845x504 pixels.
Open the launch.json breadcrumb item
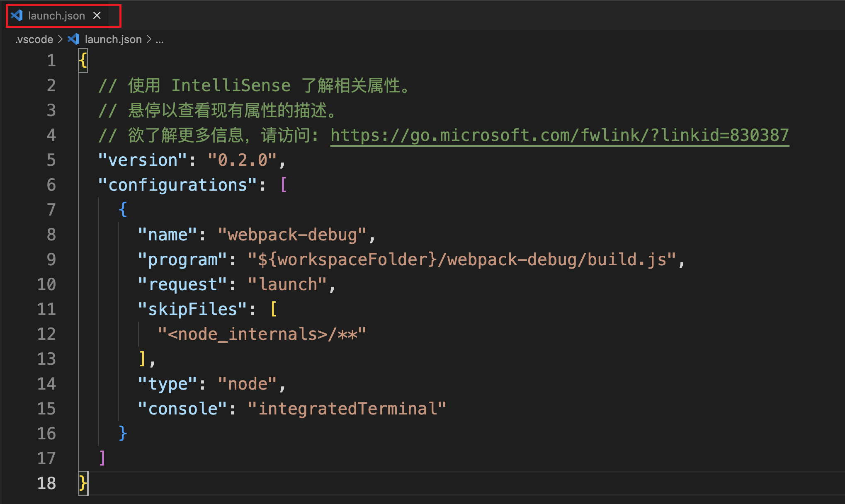coord(113,39)
